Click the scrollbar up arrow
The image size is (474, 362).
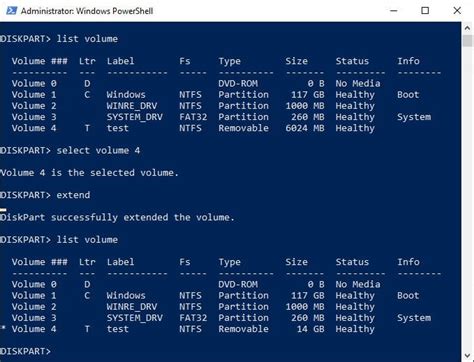coord(467,28)
